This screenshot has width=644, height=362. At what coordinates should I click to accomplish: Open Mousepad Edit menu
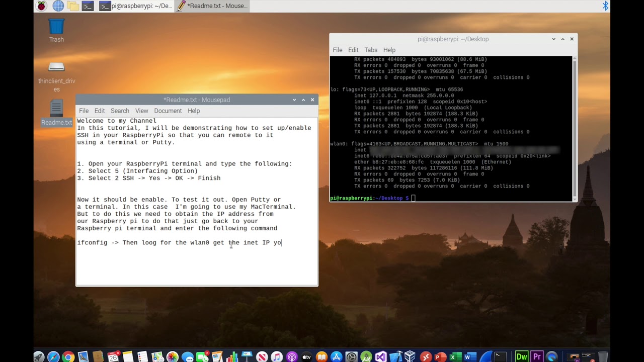100,111
